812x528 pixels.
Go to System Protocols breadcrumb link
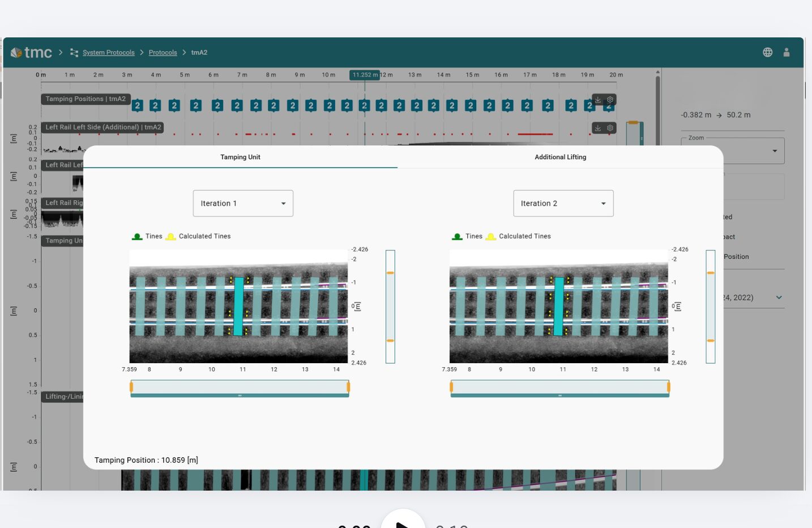point(108,53)
